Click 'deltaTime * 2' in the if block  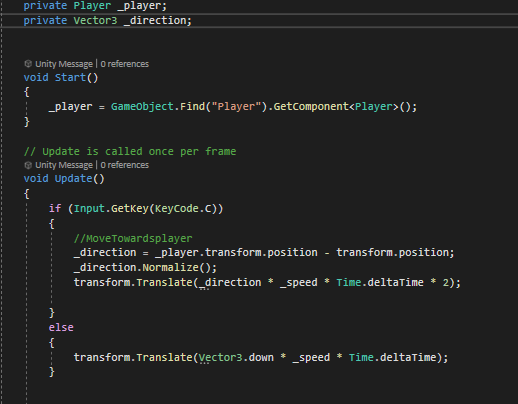coord(408,283)
